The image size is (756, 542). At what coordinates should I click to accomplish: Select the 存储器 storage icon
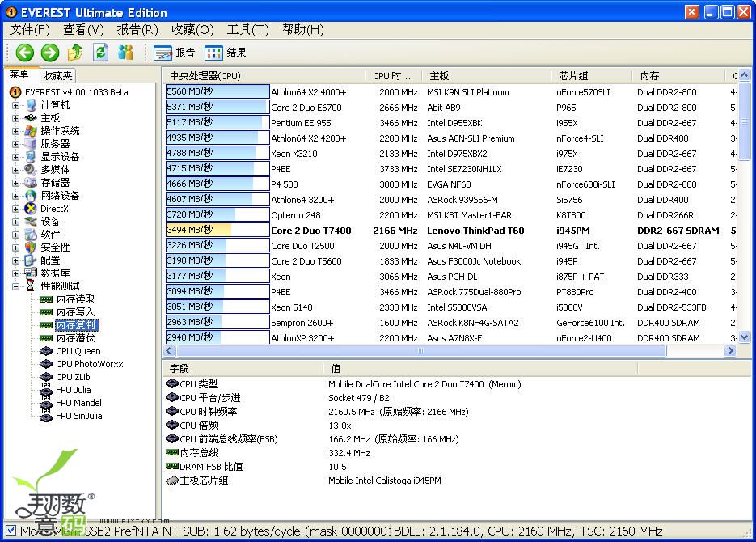[x=31, y=183]
